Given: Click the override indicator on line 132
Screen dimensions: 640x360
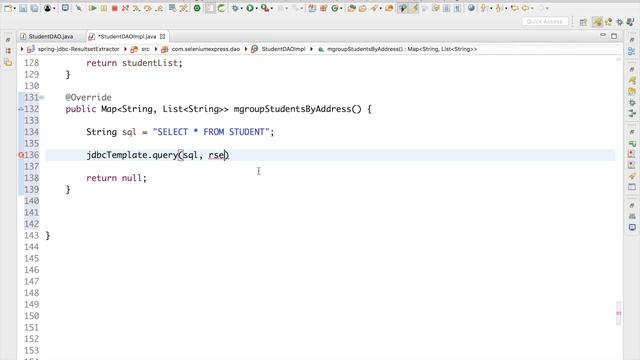Looking at the screenshot, I should [x=21, y=109].
